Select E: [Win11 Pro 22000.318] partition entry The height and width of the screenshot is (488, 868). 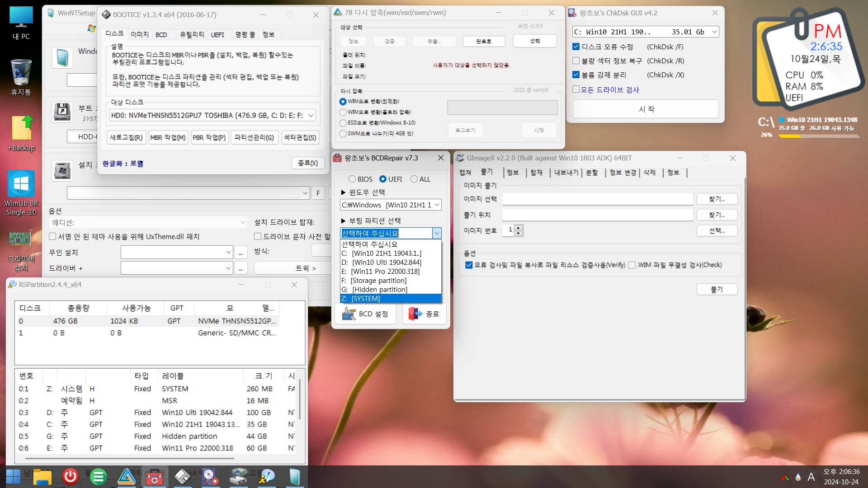tap(391, 272)
